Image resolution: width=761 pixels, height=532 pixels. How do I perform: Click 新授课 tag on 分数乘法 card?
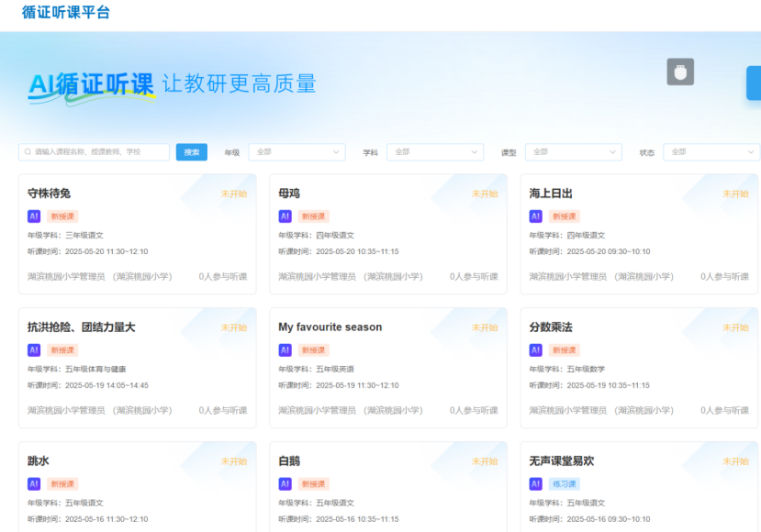click(x=565, y=350)
